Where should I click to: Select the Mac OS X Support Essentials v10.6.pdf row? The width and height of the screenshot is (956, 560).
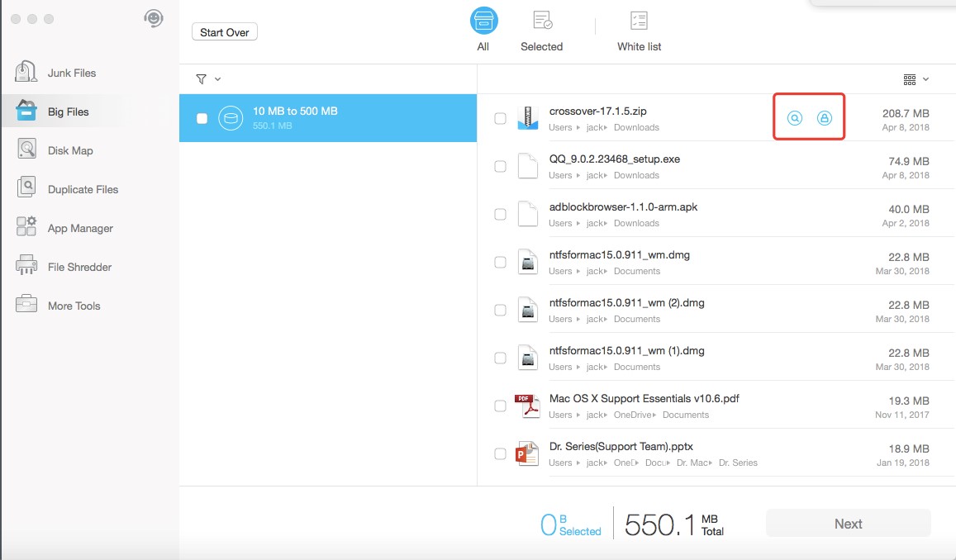[x=644, y=406]
